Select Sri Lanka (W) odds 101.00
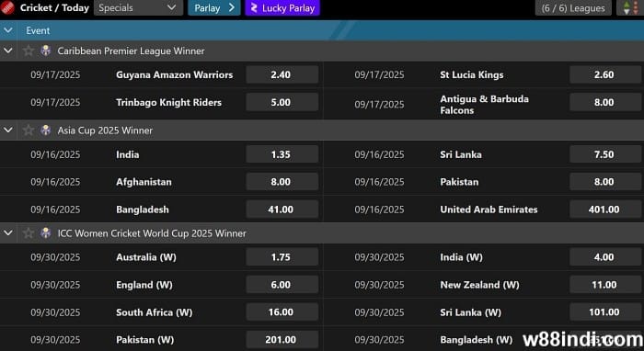 click(x=605, y=312)
